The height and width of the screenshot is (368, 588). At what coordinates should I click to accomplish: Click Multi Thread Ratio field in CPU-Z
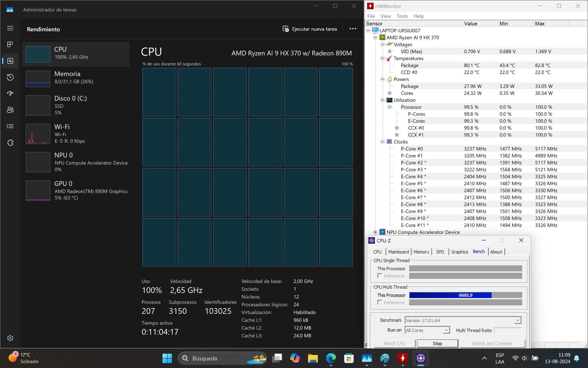(508, 330)
